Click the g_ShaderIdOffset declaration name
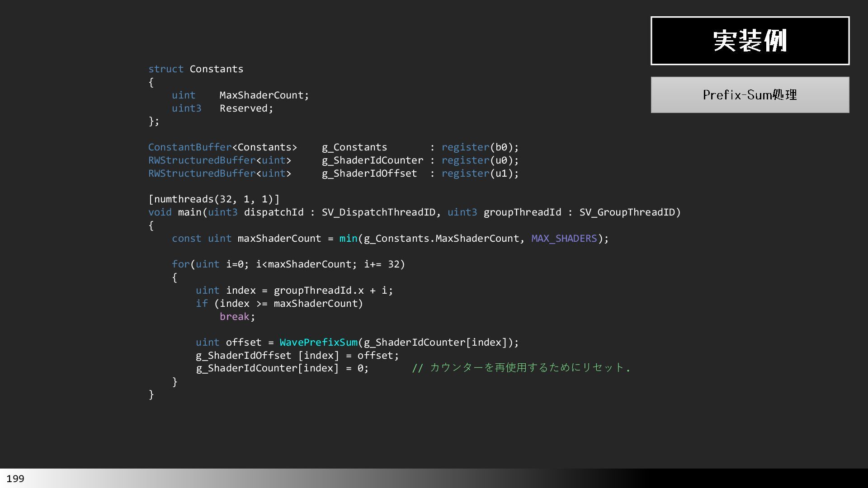This screenshot has height=488, width=868. [369, 174]
